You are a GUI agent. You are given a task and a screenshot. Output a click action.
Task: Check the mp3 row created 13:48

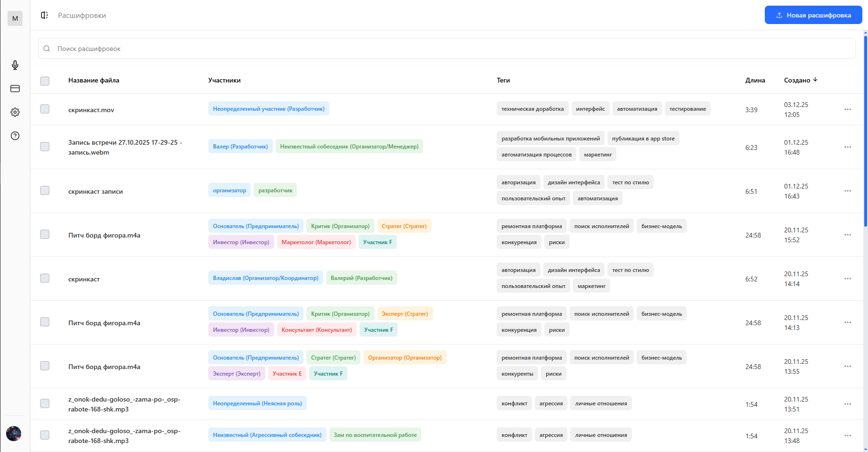click(45, 435)
